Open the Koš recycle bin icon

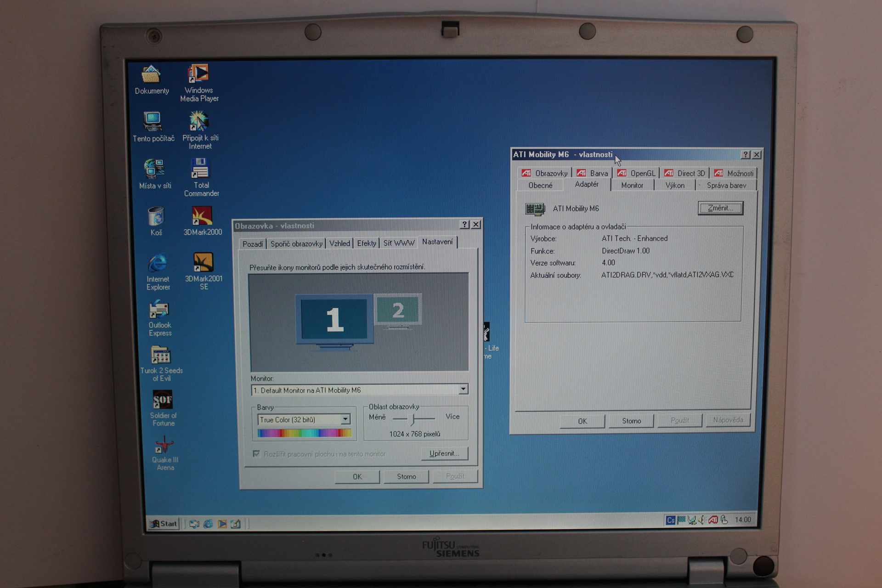click(156, 221)
